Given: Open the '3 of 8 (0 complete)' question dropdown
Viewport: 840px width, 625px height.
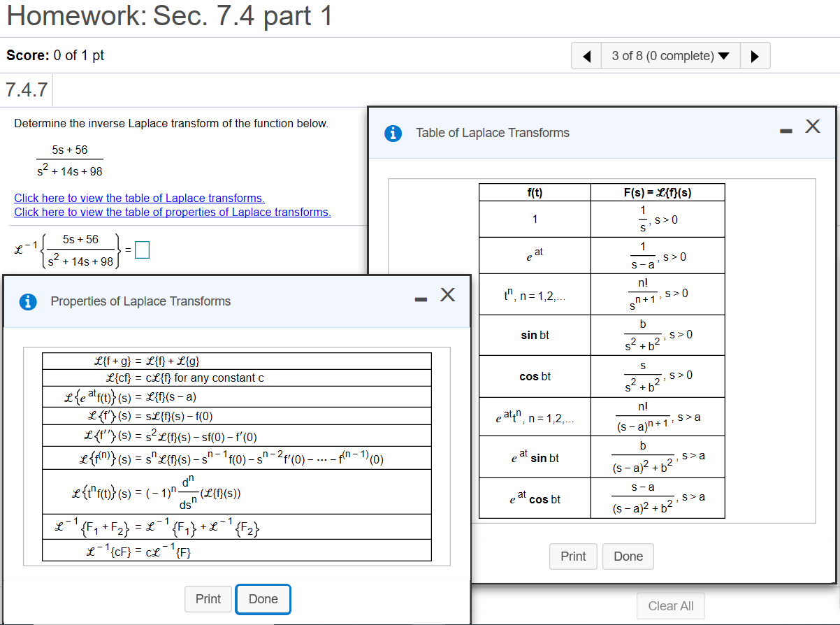Looking at the screenshot, I should (664, 55).
